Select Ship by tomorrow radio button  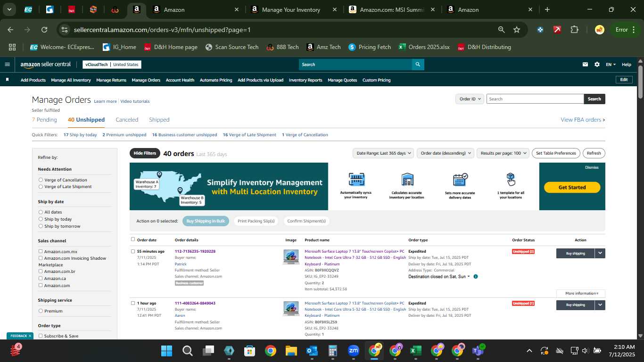tap(41, 226)
